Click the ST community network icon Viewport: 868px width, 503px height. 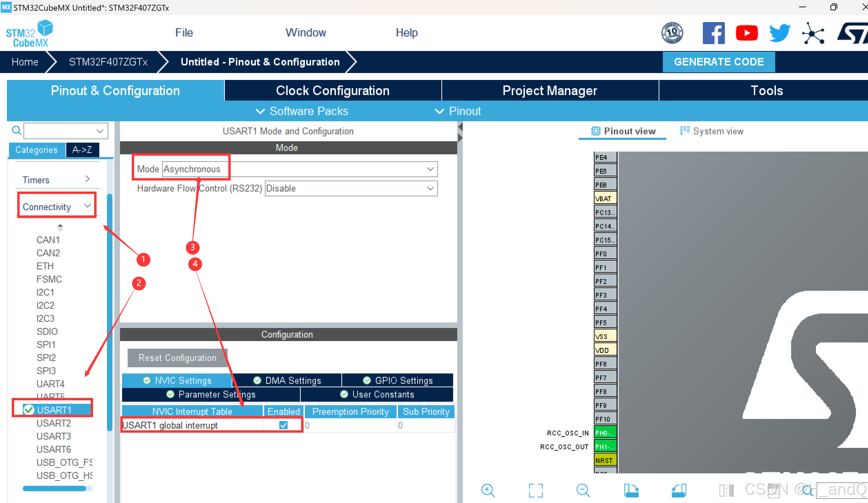813,33
